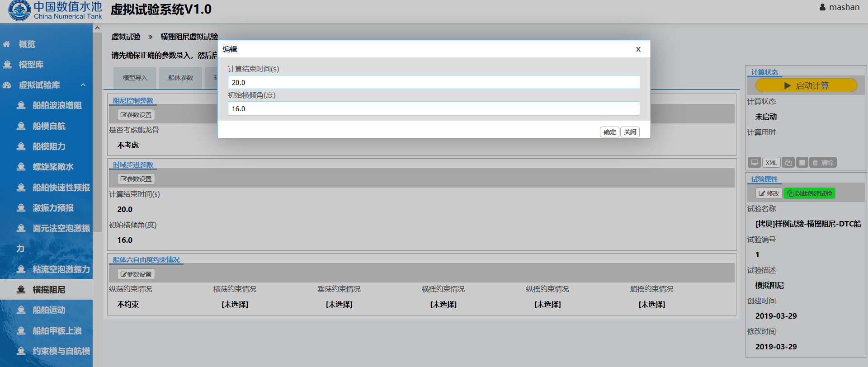
Task: Click the sidebar scroll-up arrow
Action: [x=97, y=28]
